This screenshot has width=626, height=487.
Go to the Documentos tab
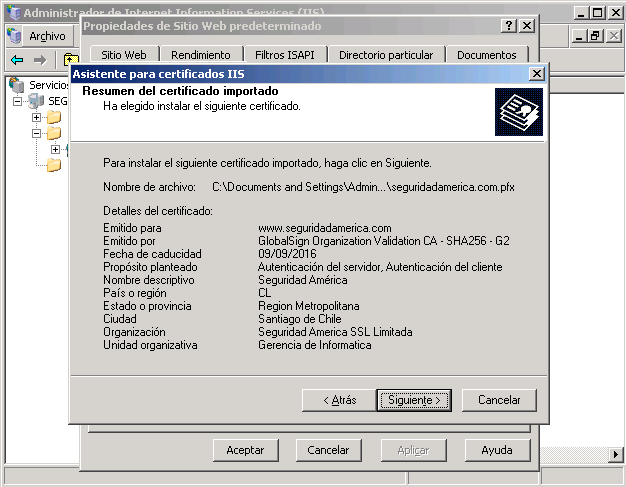tap(486, 55)
